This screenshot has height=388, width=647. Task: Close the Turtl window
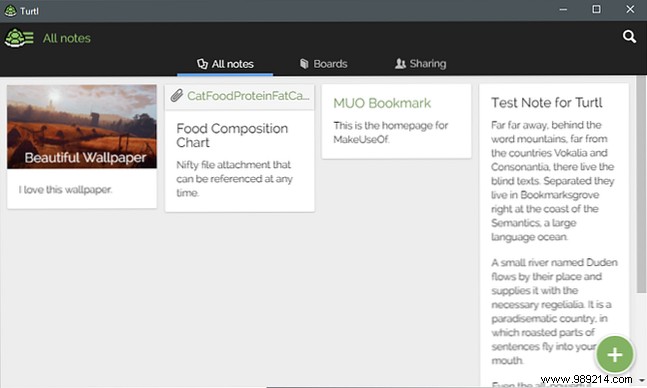click(630, 9)
